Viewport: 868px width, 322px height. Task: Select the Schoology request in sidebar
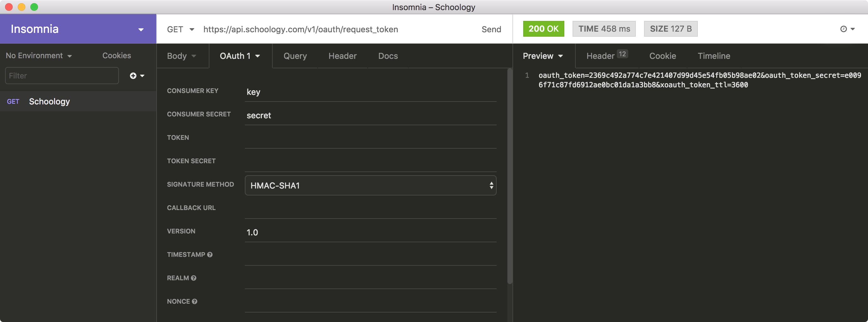pos(49,102)
